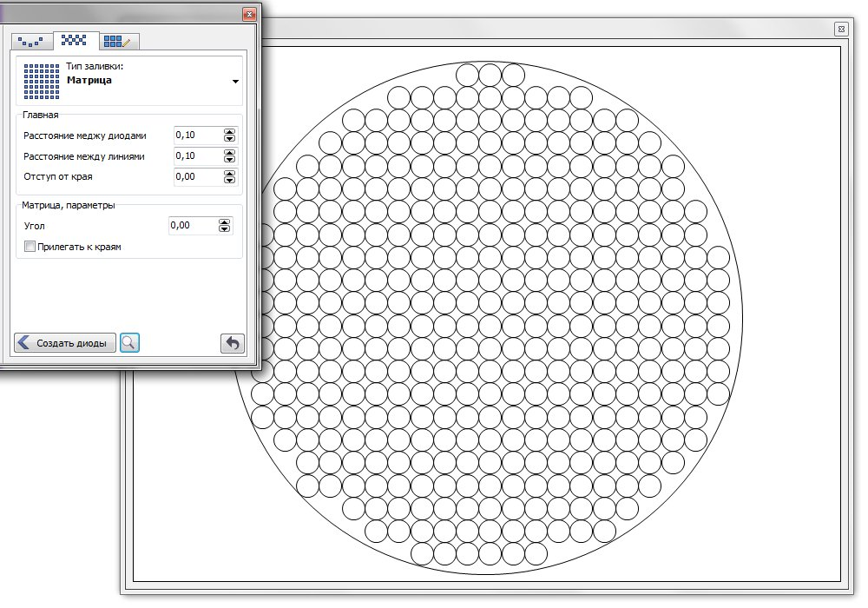
Task: Click the undo arrow button
Action: [232, 343]
